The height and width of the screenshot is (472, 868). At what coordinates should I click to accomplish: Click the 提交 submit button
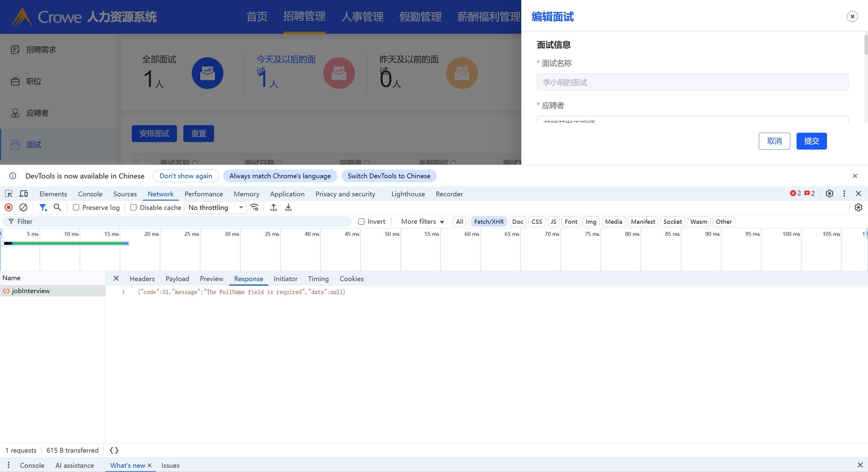coord(811,141)
